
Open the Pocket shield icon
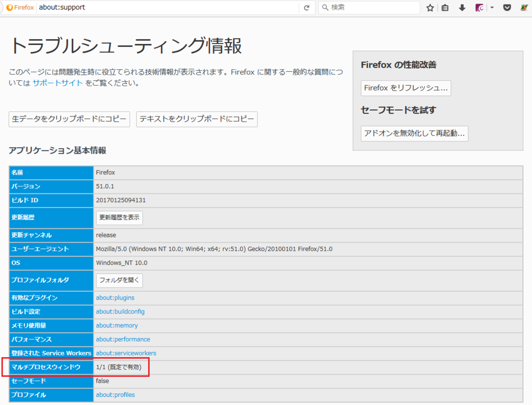507,7
